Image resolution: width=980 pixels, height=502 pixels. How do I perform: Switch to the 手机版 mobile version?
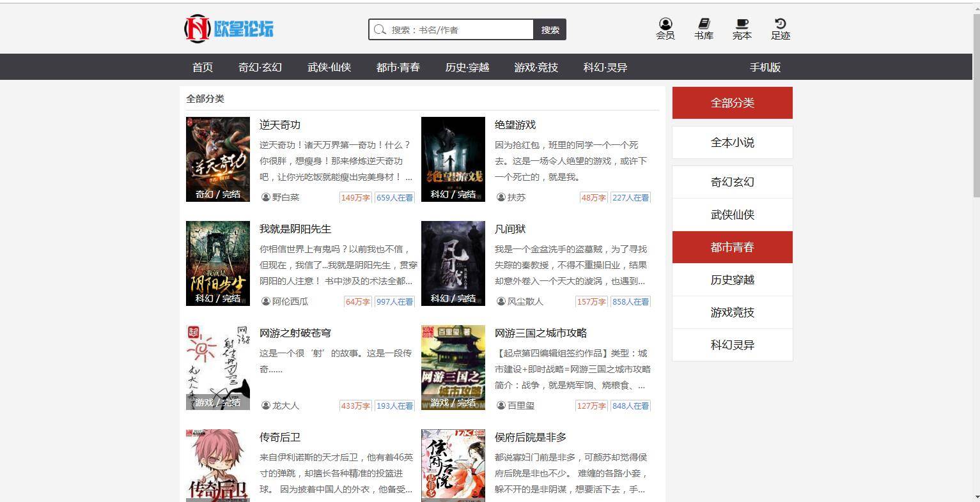coord(765,66)
